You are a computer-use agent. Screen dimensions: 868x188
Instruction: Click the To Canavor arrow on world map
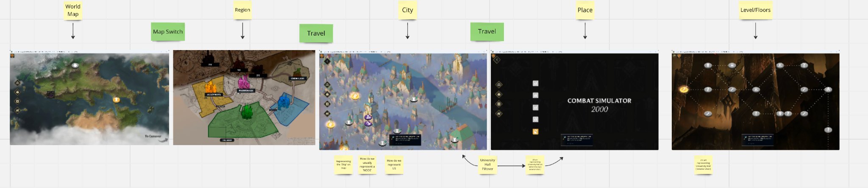pyautogui.click(x=164, y=139)
